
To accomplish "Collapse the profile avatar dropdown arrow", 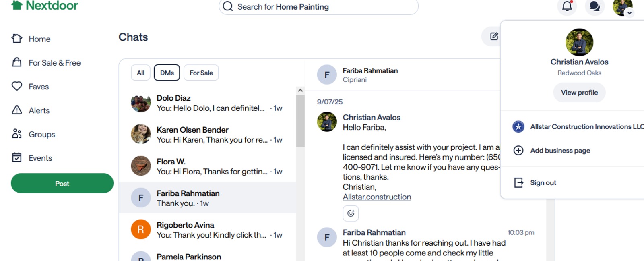I will pyautogui.click(x=630, y=13).
